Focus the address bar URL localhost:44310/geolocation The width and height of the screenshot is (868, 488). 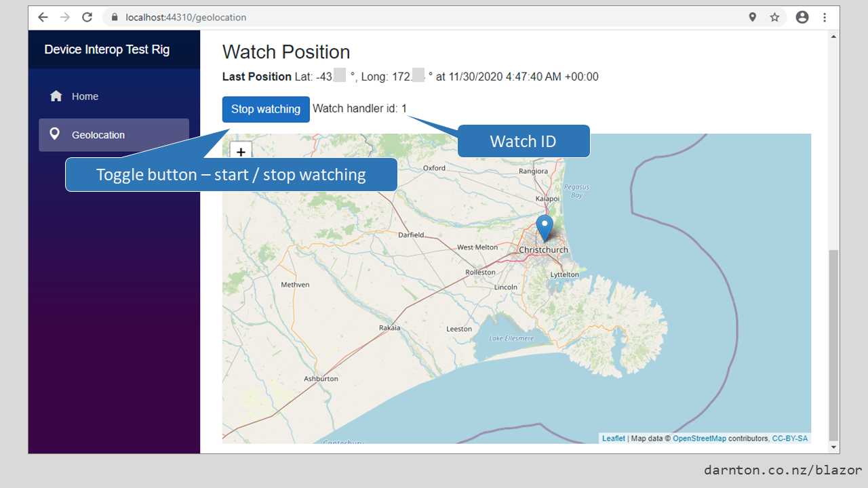point(186,18)
